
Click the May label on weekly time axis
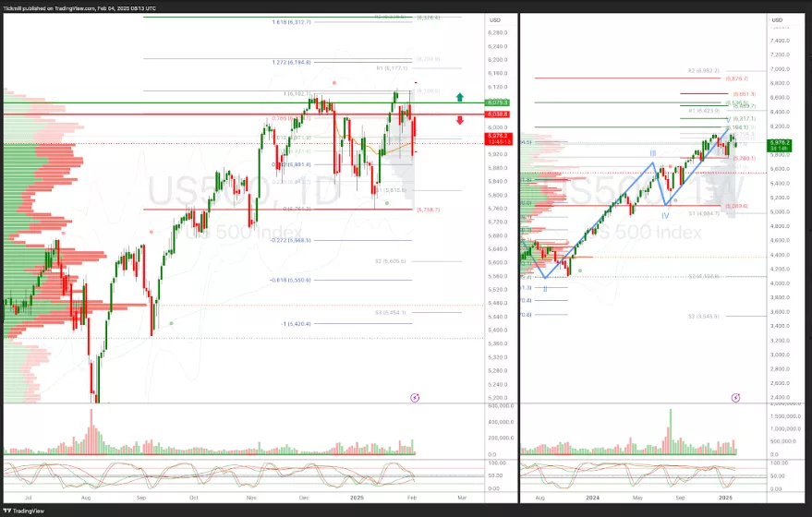pyautogui.click(x=637, y=498)
